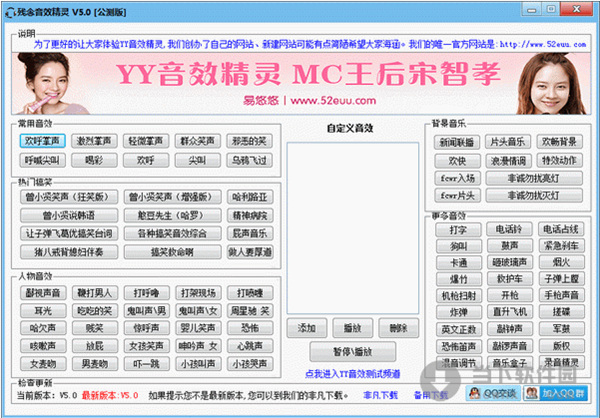Play the selected custom sound with 播放
The width and height of the screenshot is (600, 418).
pos(352,328)
